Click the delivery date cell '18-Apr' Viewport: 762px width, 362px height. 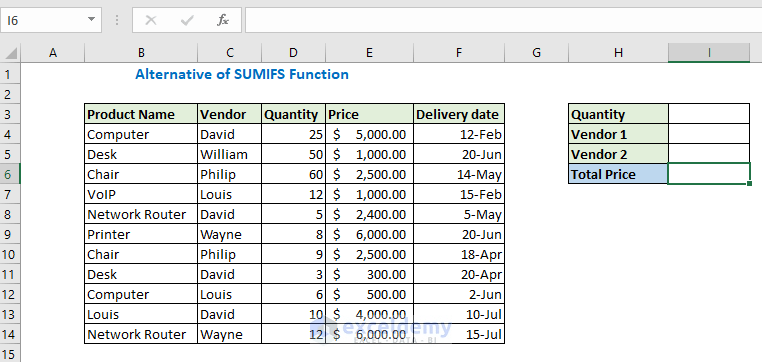pyautogui.click(x=459, y=254)
